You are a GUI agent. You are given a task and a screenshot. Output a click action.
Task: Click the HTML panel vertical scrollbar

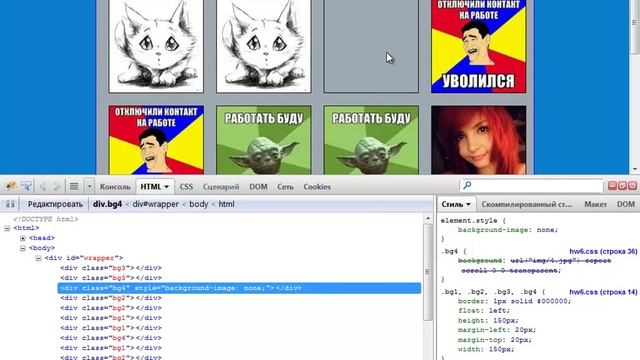tap(428, 272)
